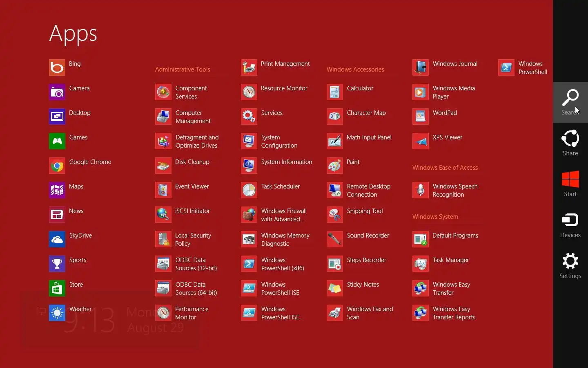Open the Weather app
Viewport: 588px width, 368px height.
[57, 313]
